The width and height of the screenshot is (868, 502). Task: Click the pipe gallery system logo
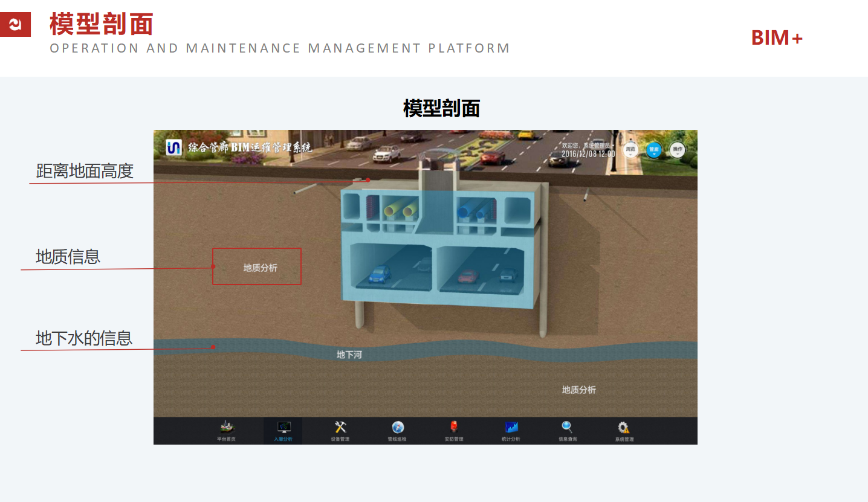pos(174,147)
